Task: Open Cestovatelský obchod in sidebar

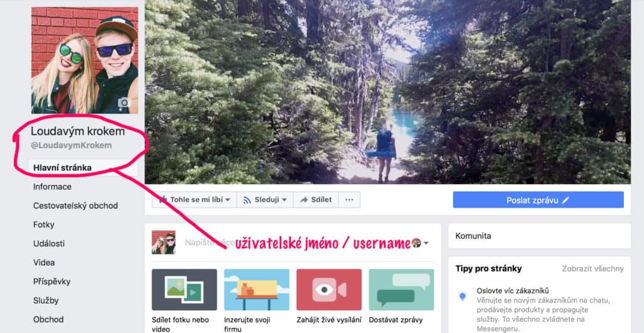Action: click(x=75, y=205)
